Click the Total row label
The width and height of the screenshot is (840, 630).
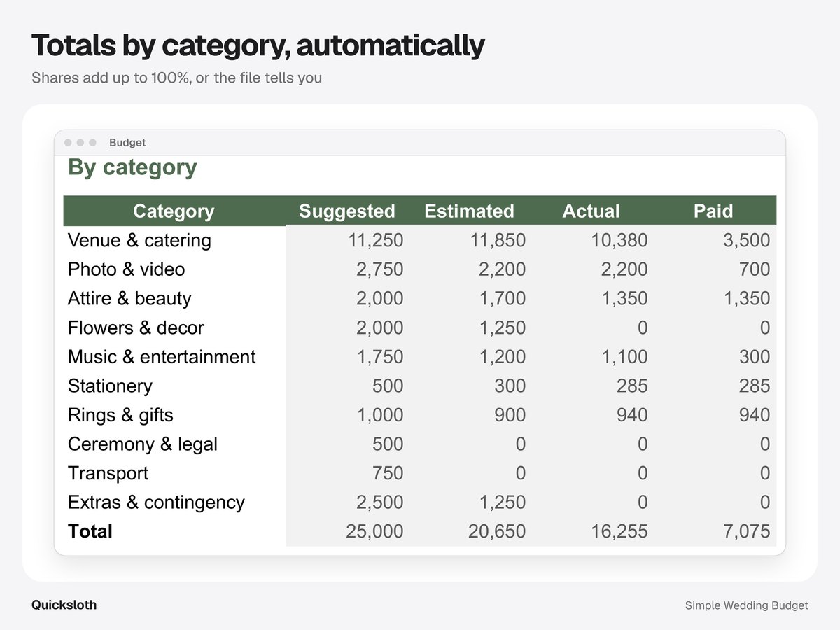click(x=90, y=532)
